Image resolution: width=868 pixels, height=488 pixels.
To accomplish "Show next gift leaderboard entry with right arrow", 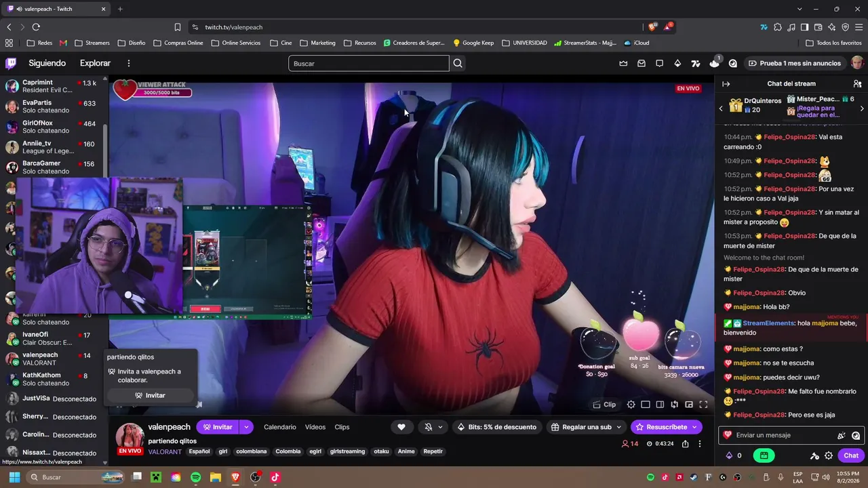I will click(x=862, y=108).
